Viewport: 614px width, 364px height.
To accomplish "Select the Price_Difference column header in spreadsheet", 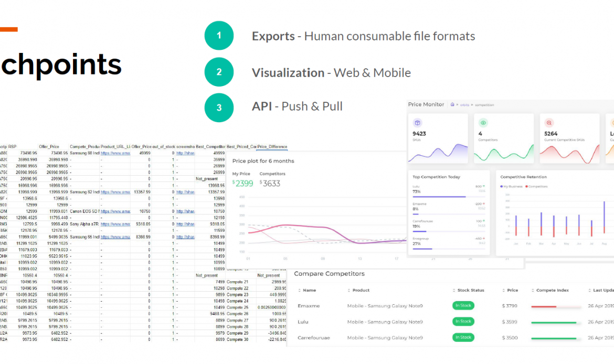I will click(x=272, y=146).
